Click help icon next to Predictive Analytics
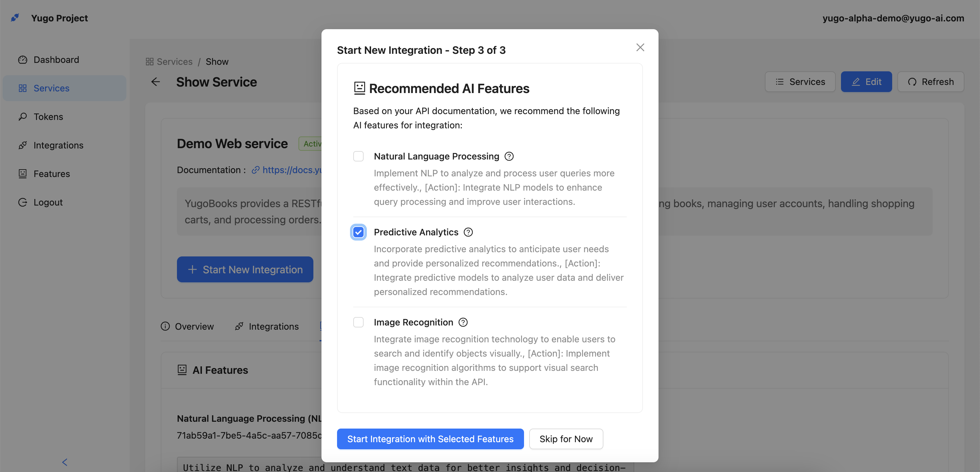Viewport: 980px width, 472px height. (x=468, y=232)
